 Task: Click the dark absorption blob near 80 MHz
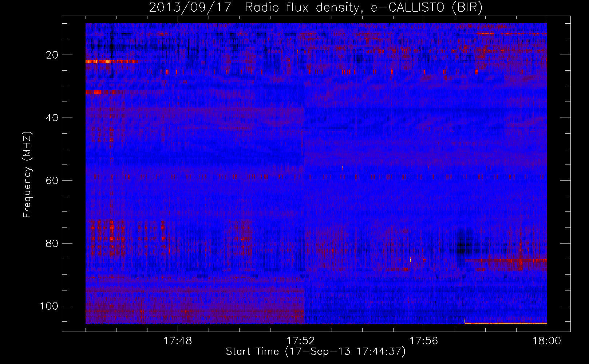[x=465, y=243]
